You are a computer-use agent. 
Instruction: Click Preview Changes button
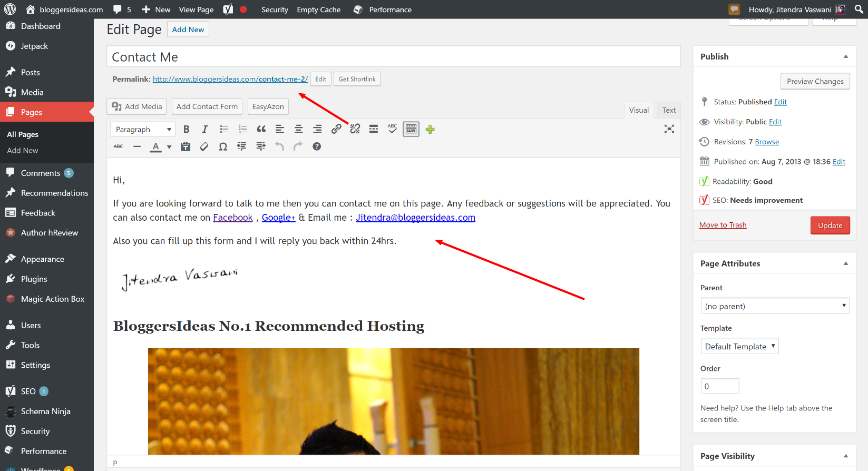click(x=815, y=81)
